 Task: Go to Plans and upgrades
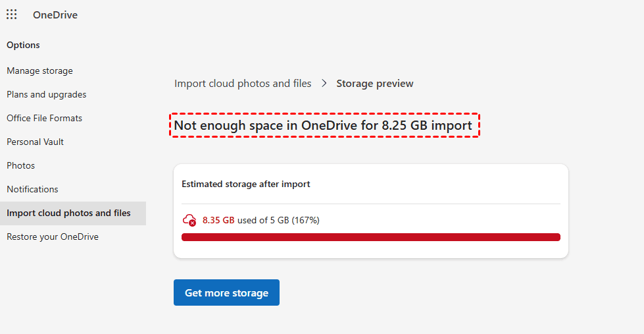(46, 94)
